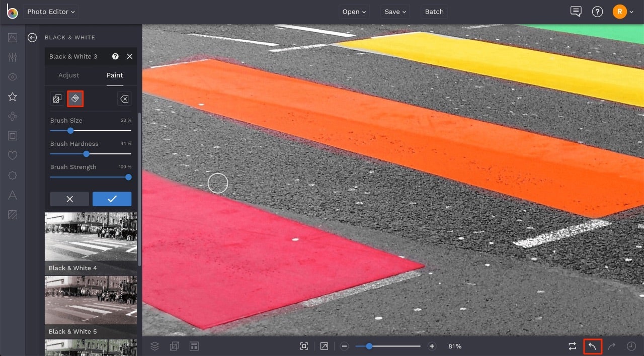Open the Text tool panel
Viewport: 644px width, 356px height.
pos(12,195)
